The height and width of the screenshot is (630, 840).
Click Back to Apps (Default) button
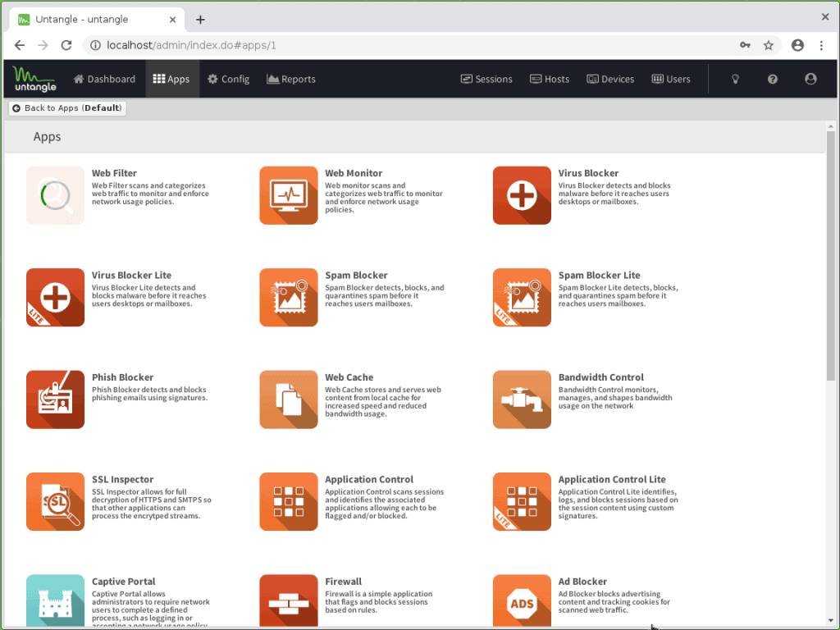pyautogui.click(x=67, y=108)
